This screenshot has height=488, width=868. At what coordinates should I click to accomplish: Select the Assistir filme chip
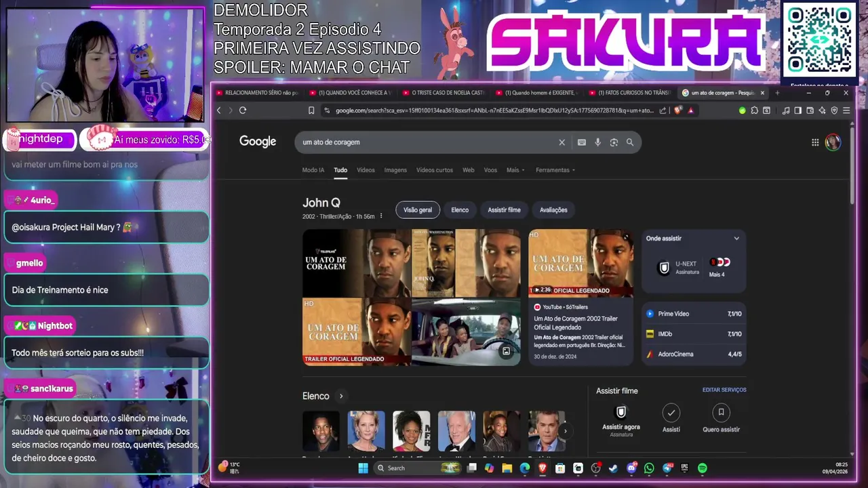504,210
